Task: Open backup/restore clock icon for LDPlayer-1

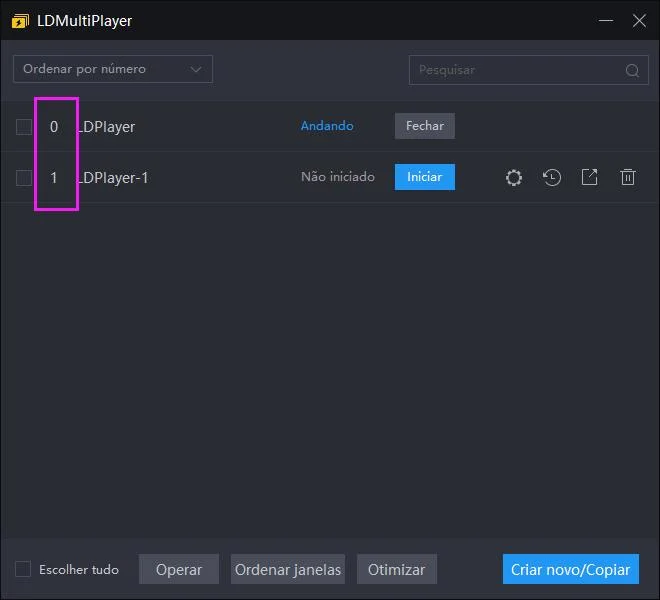Action: [x=551, y=177]
